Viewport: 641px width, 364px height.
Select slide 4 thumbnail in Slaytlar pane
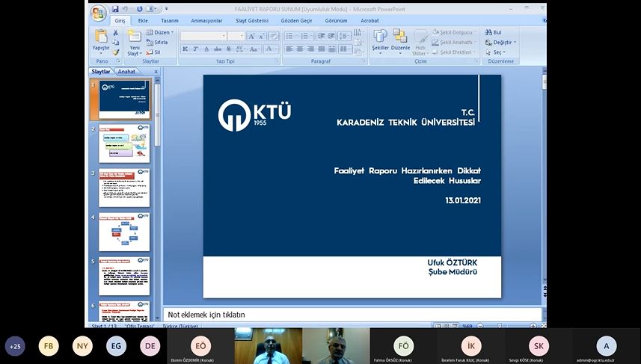[124, 232]
